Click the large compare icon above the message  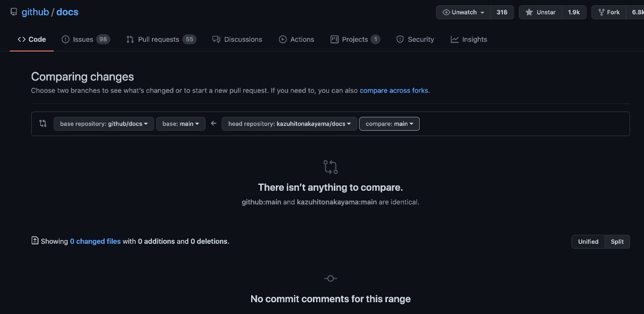point(331,167)
